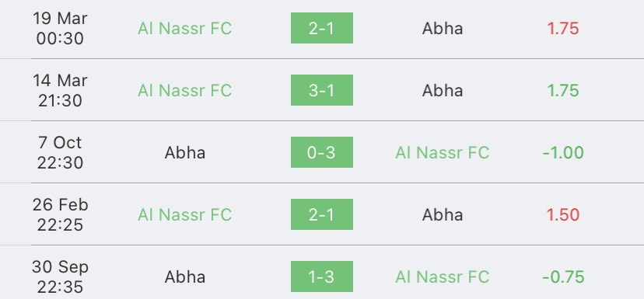Viewport: 644px width, 299px height.
Task: Select the green 1.75 handicap value
Action: 563,90
